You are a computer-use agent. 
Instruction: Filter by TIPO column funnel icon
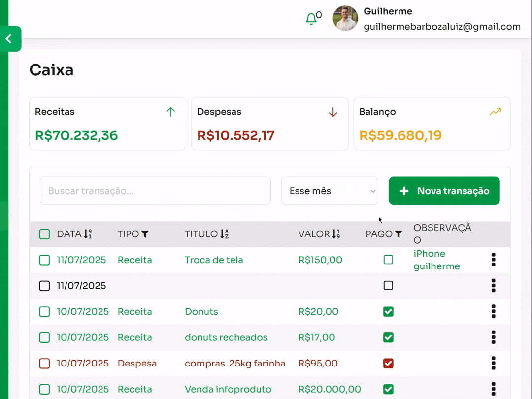[x=145, y=234]
